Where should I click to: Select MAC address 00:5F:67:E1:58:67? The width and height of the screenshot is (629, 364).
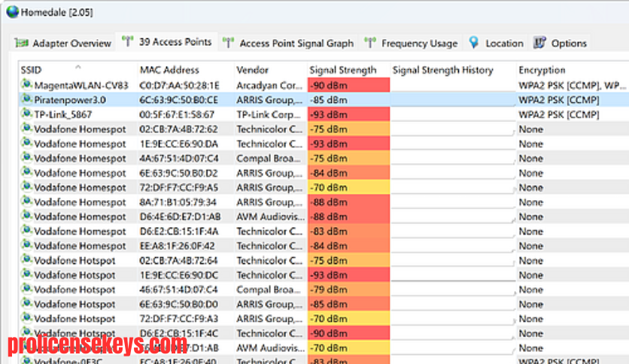(177, 114)
